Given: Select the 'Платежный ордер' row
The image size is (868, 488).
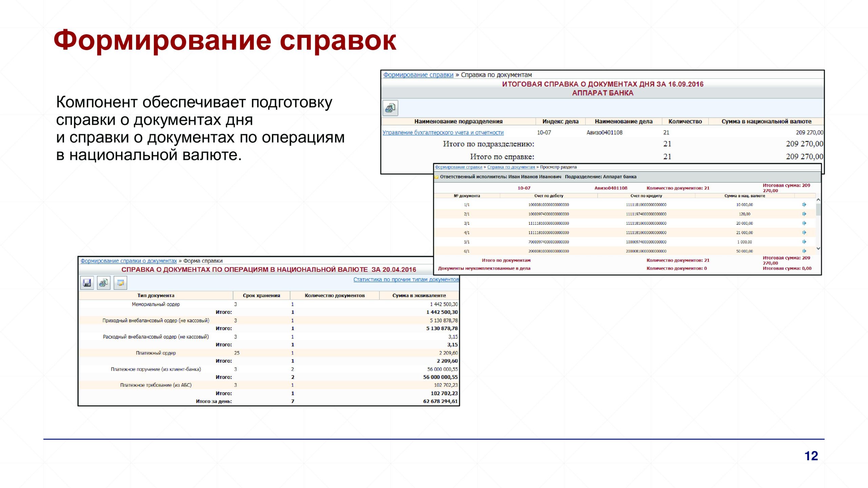Looking at the screenshot, I should click(x=269, y=353).
